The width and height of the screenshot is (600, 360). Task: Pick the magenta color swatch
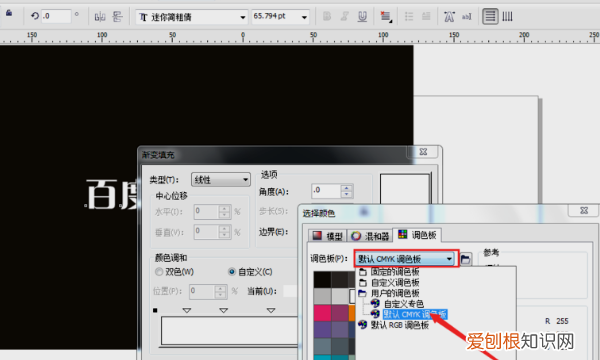pyautogui.click(x=322, y=313)
